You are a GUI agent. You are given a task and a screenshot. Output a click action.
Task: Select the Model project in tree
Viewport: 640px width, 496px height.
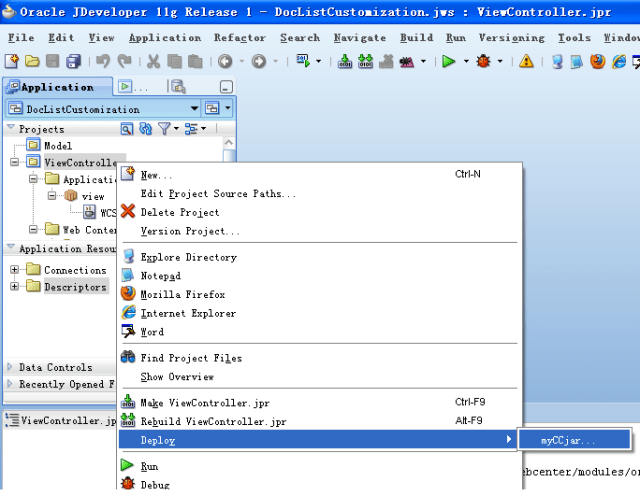(x=57, y=146)
